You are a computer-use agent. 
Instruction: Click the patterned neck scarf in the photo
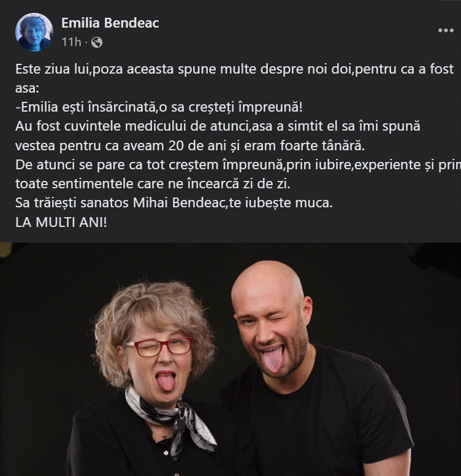click(172, 419)
